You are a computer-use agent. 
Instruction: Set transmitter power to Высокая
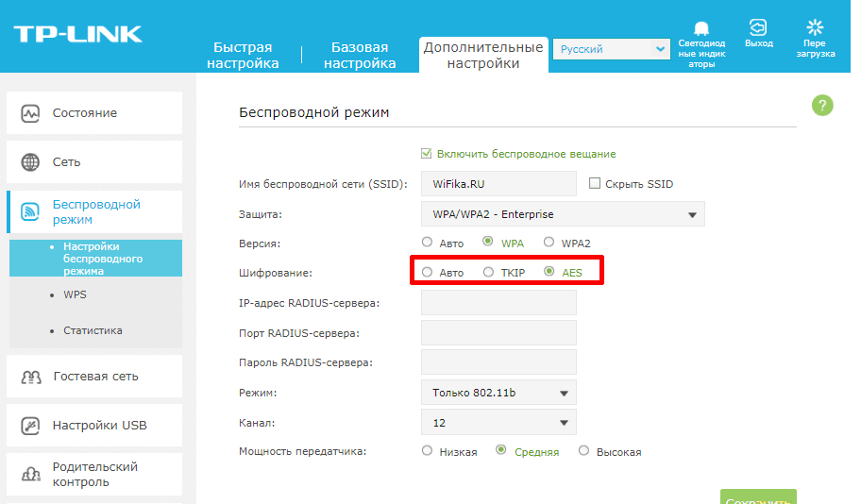point(583,451)
